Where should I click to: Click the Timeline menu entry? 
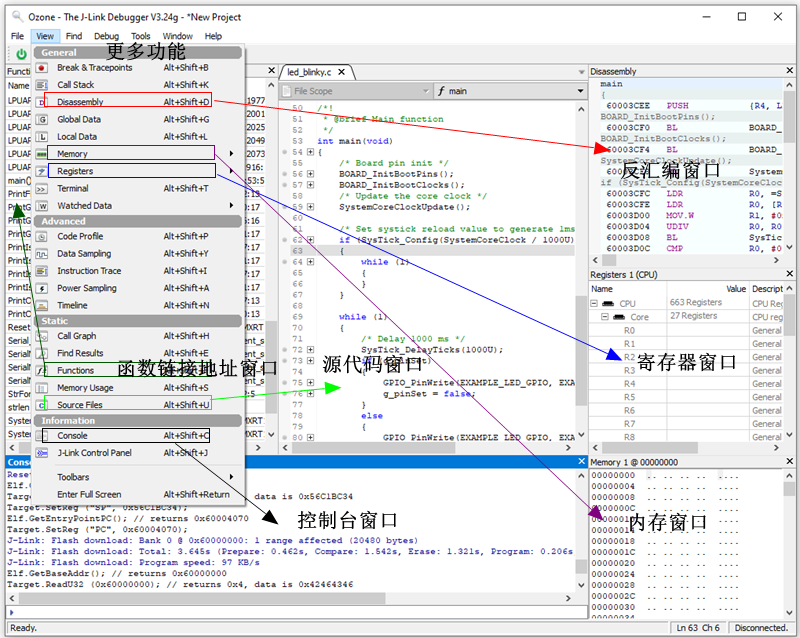(x=72, y=305)
